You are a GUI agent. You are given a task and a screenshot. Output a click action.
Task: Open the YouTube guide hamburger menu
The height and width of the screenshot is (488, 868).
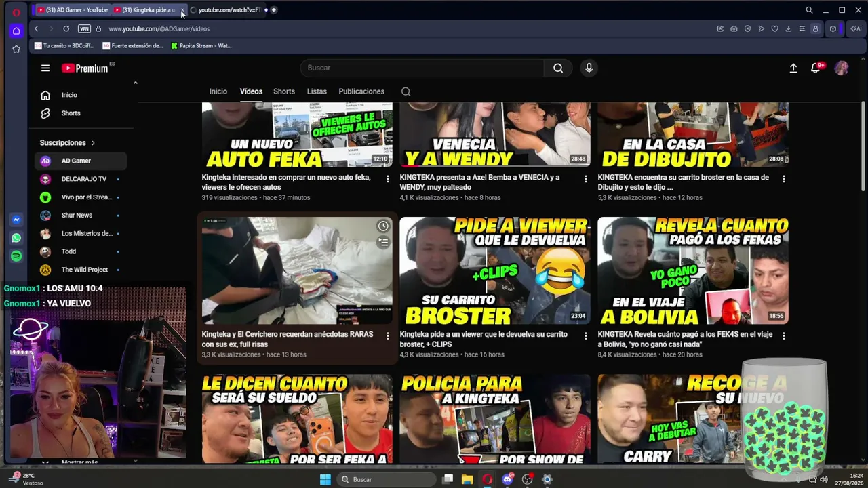click(45, 68)
